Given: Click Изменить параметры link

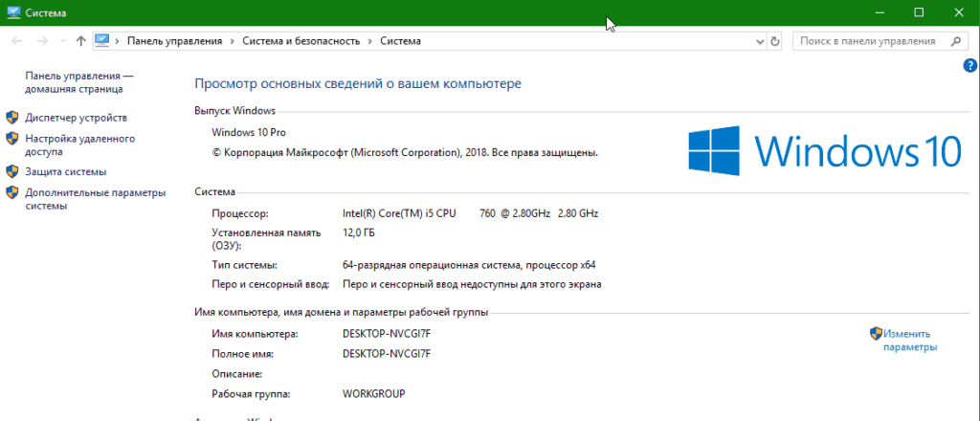Looking at the screenshot, I should [x=910, y=341].
